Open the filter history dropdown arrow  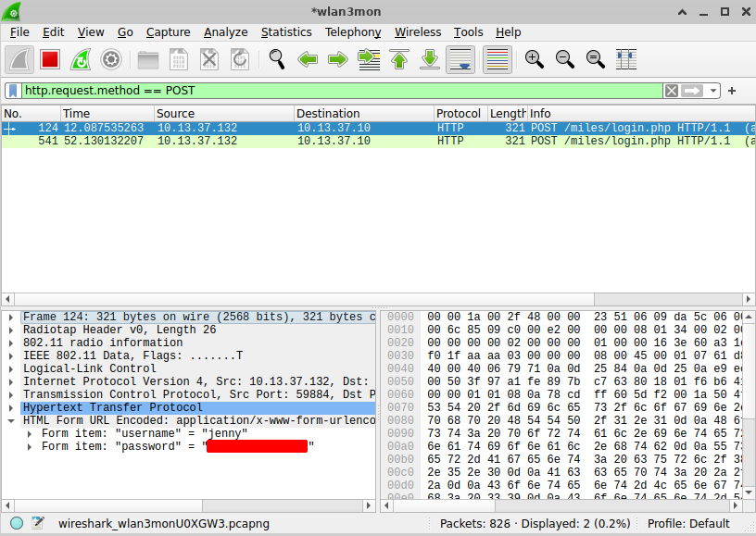click(713, 91)
